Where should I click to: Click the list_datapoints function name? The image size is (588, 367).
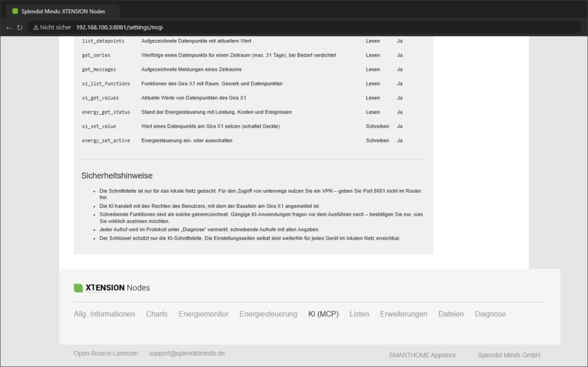pyautogui.click(x=103, y=41)
